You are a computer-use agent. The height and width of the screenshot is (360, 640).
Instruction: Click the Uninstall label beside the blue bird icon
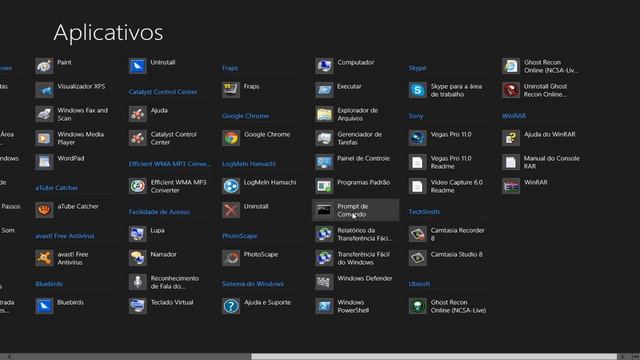tap(162, 62)
